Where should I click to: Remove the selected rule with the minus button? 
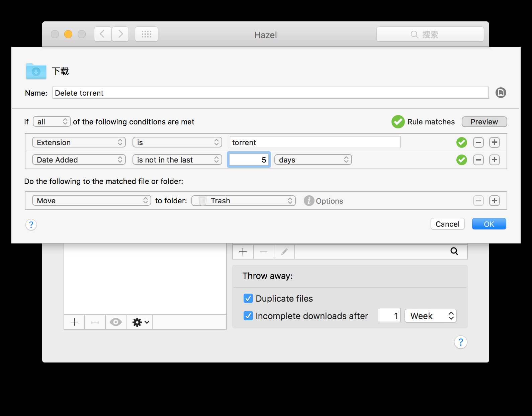coord(264,251)
